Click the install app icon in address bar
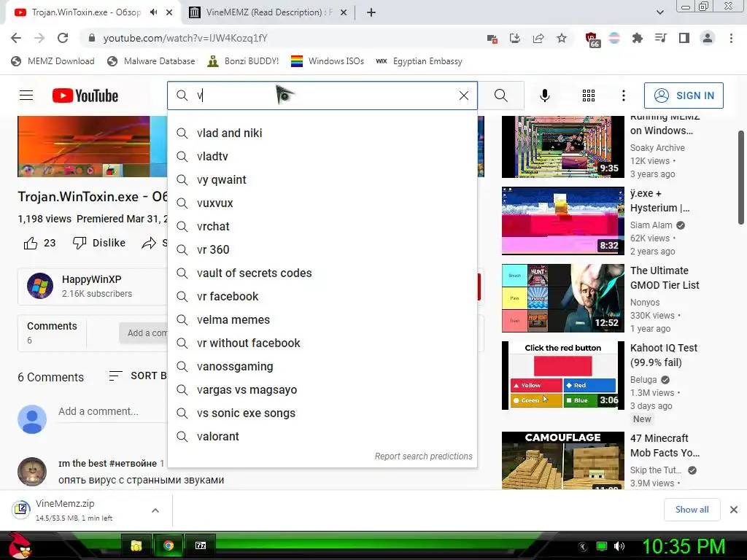Viewport: 747px width, 560px height. (515, 38)
